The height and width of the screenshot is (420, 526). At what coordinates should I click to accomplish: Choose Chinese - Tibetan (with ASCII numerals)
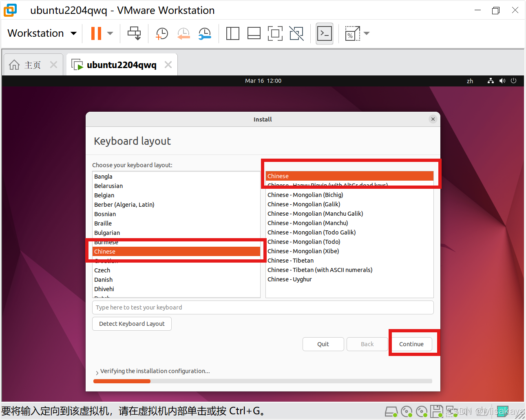[x=349, y=270]
